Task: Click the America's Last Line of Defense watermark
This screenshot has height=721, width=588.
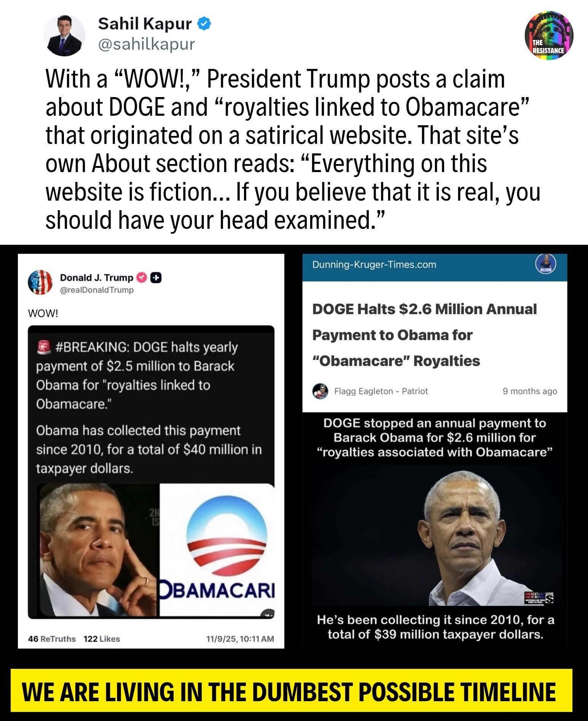Action: 539,598
